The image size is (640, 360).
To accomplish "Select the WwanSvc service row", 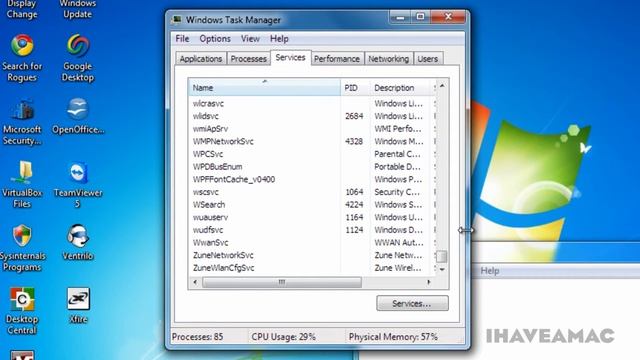I will click(x=312, y=242).
